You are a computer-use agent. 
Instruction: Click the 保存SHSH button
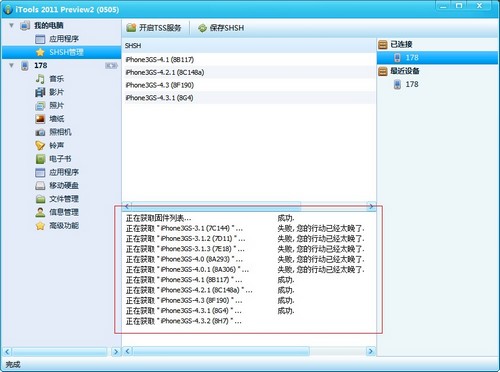[221, 28]
